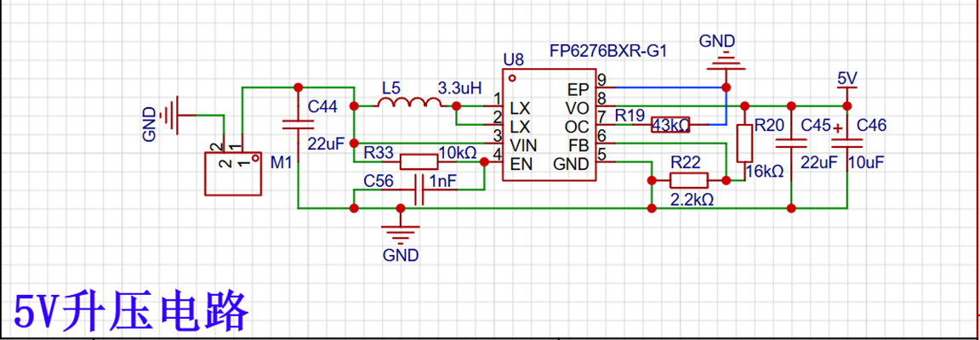
Task: Click the R20 designator label
Action: [x=769, y=126]
